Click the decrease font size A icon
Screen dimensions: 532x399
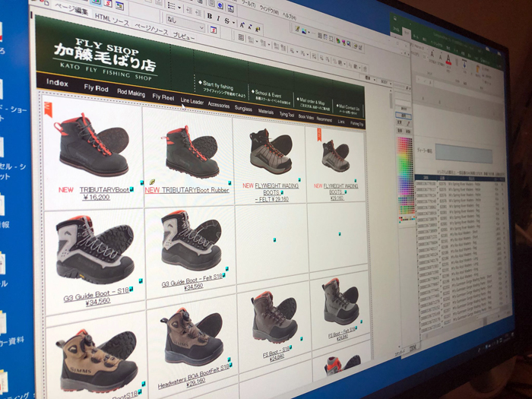point(250,27)
